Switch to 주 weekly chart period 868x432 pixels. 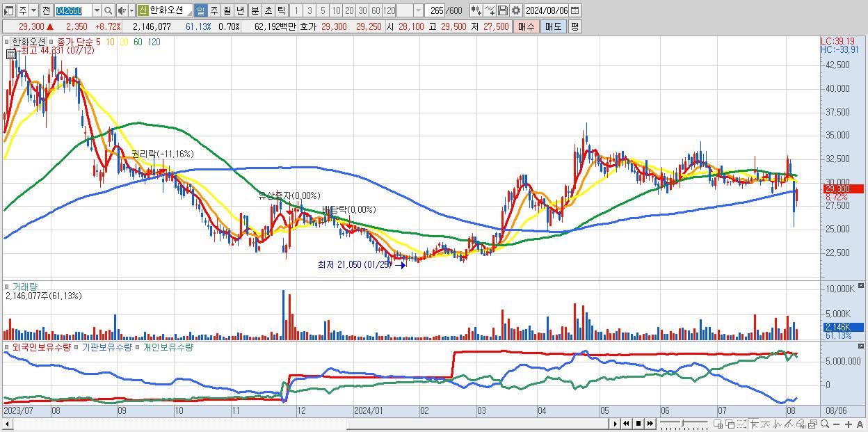pyautogui.click(x=214, y=10)
